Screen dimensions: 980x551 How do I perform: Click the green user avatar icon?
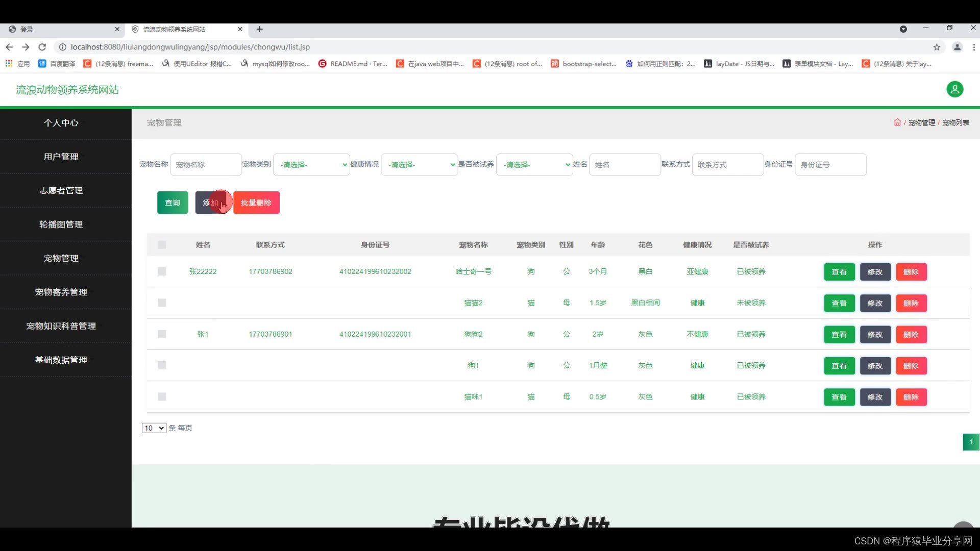click(x=954, y=89)
